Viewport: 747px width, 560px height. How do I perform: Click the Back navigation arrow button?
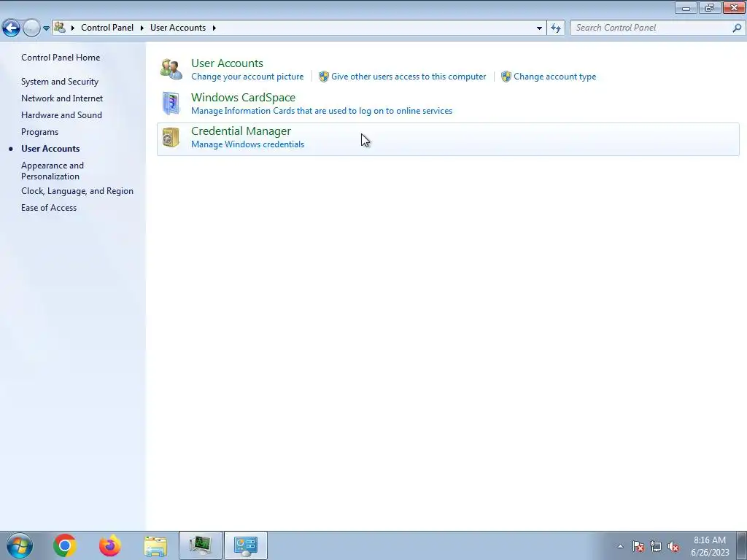pos(12,28)
